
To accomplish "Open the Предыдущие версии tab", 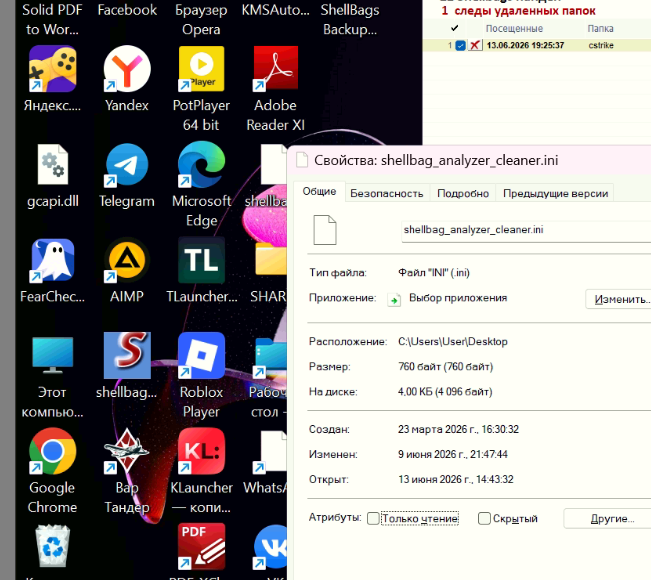I will (x=556, y=193).
